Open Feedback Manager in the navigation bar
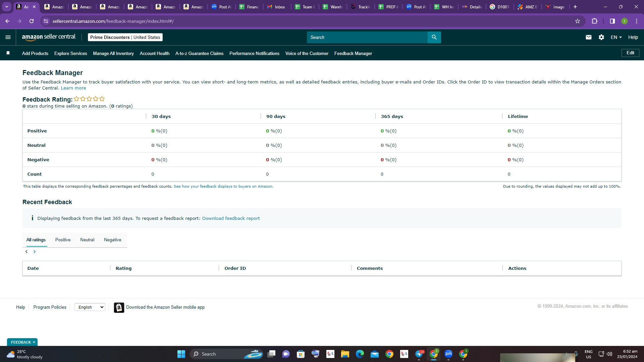Viewport: 644px width, 362px height. (353, 53)
